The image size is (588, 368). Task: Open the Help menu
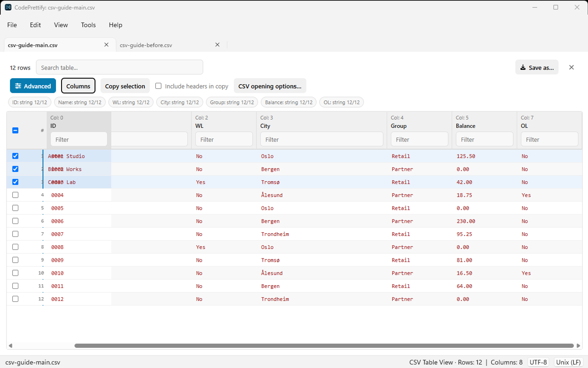pyautogui.click(x=116, y=25)
